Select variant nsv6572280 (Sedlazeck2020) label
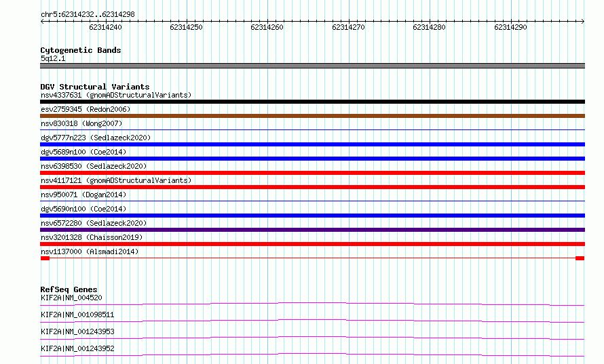This screenshot has width=604, height=364. (94, 223)
